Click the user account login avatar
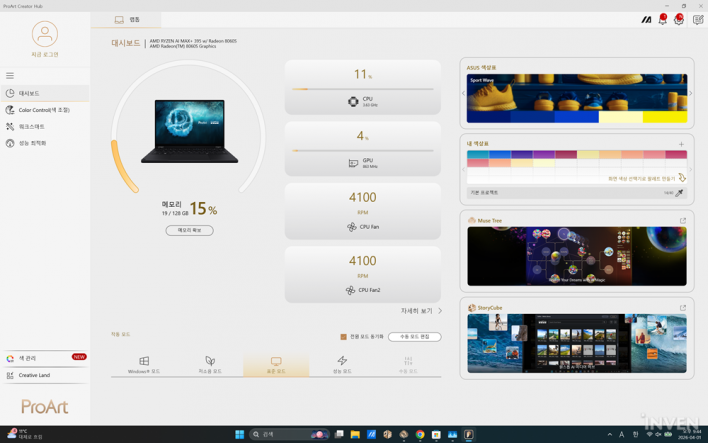Image resolution: width=708 pixels, height=443 pixels. click(x=45, y=34)
